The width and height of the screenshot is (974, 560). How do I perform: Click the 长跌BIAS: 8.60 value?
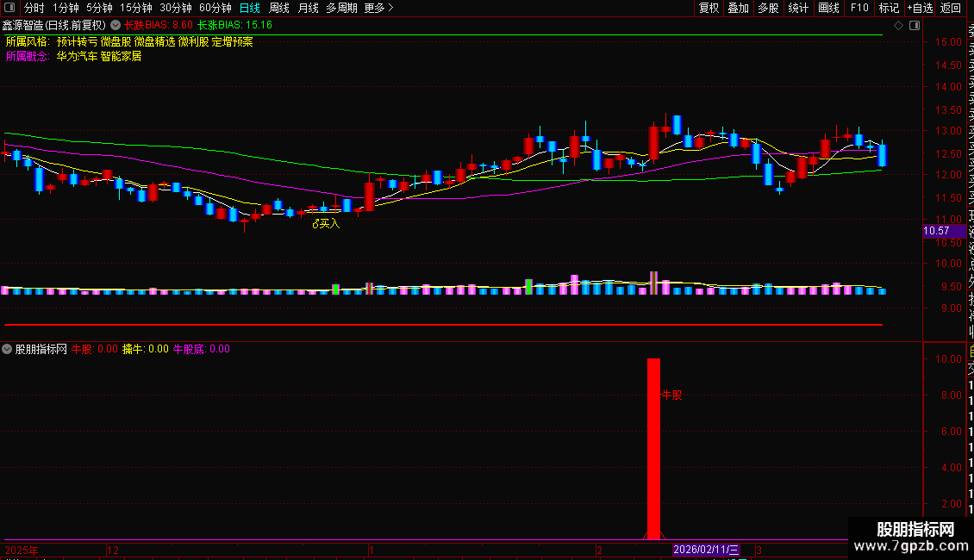[x=159, y=26]
